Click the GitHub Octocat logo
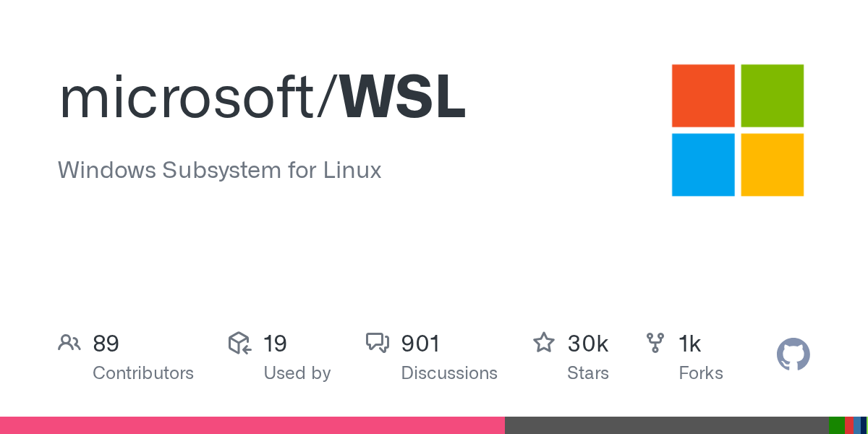Screen dimensions: 868x434 pos(793,354)
